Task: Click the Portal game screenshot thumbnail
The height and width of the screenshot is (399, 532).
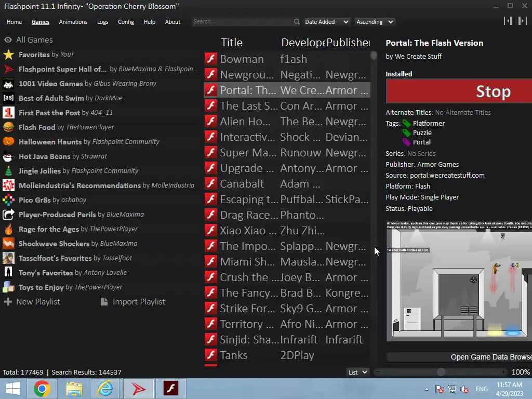Action: pyautogui.click(x=459, y=281)
